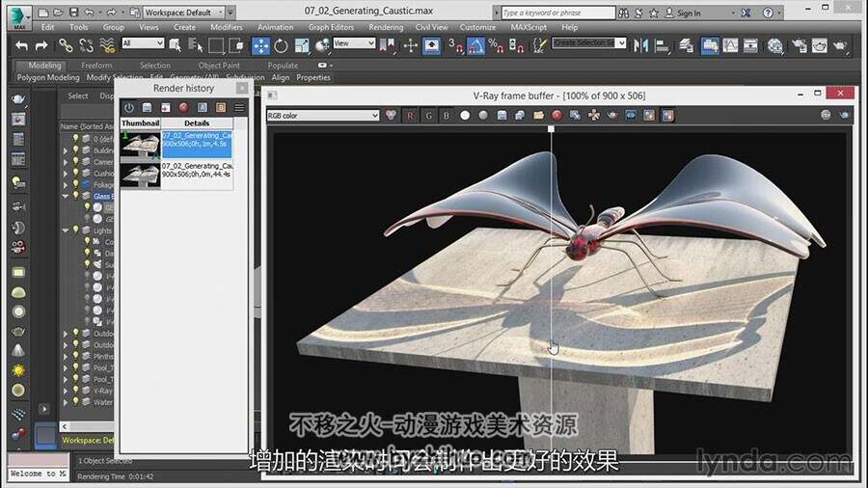Set image B in Render history toolbar
The image size is (868, 488).
tap(221, 107)
